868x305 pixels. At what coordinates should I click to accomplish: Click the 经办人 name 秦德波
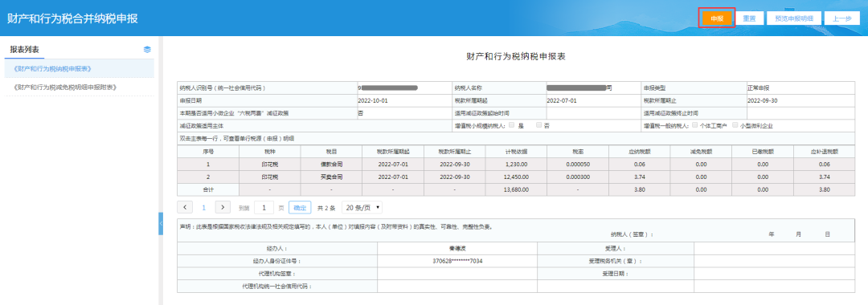click(457, 248)
